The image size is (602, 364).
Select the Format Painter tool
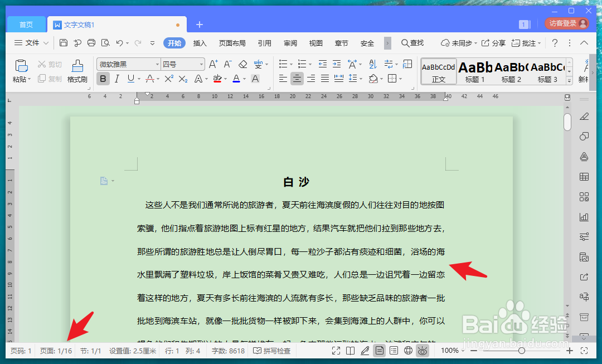77,71
